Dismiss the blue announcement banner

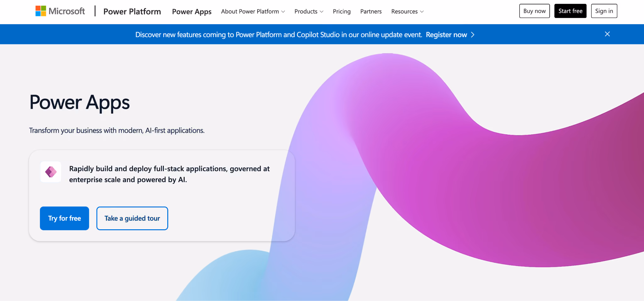pos(607,34)
